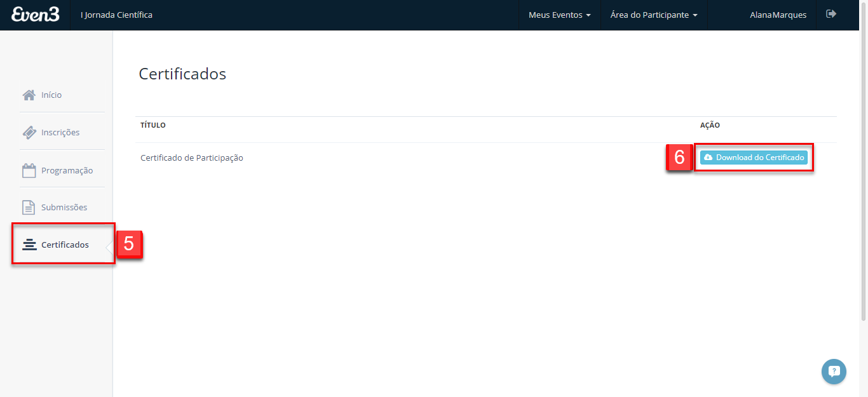
Task: Click the AÇÃO column header
Action: pyautogui.click(x=710, y=125)
